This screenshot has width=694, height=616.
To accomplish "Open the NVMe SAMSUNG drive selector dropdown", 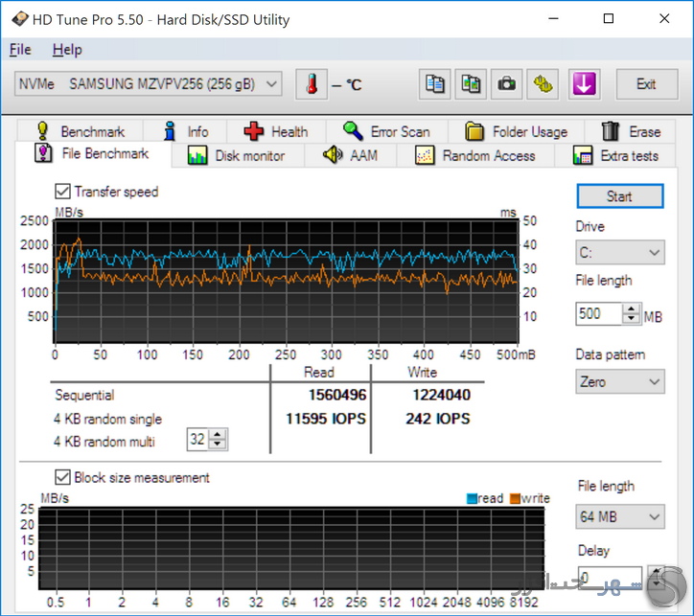I will pos(149,84).
